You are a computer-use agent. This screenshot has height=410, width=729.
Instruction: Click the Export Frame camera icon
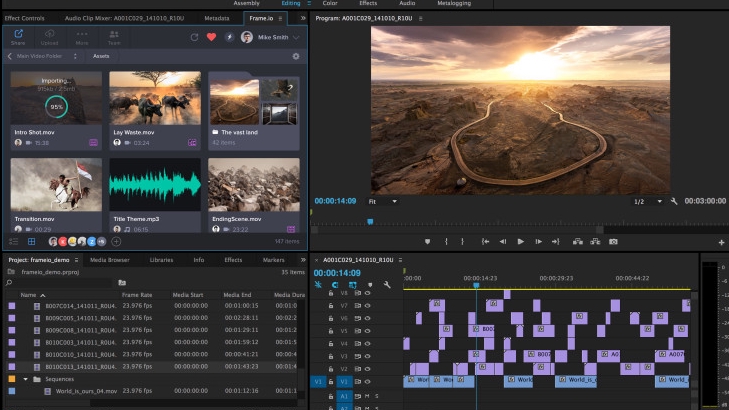613,241
